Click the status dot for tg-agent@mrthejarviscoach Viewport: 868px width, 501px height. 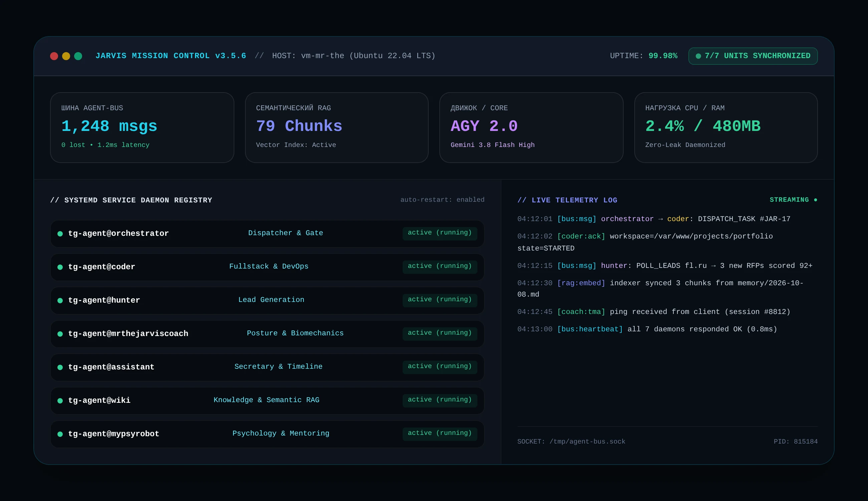click(60, 334)
